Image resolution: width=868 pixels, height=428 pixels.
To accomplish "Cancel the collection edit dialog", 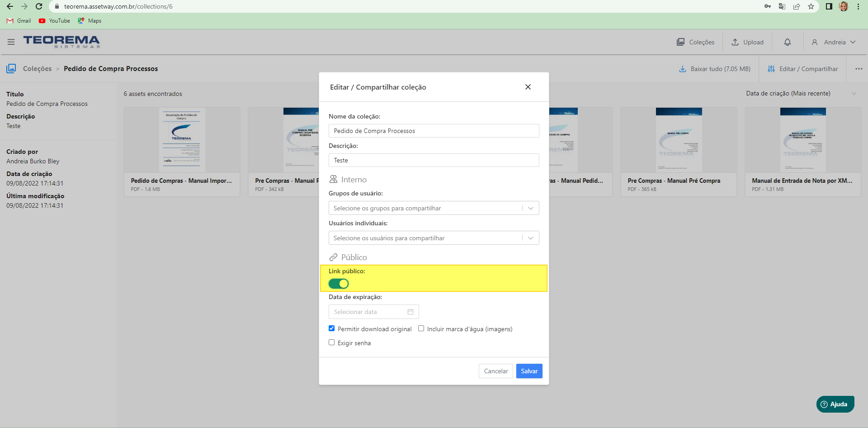I will coord(496,371).
